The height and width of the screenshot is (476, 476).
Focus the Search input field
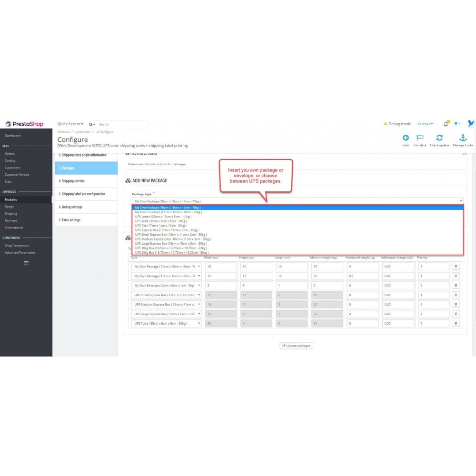tap(123, 124)
